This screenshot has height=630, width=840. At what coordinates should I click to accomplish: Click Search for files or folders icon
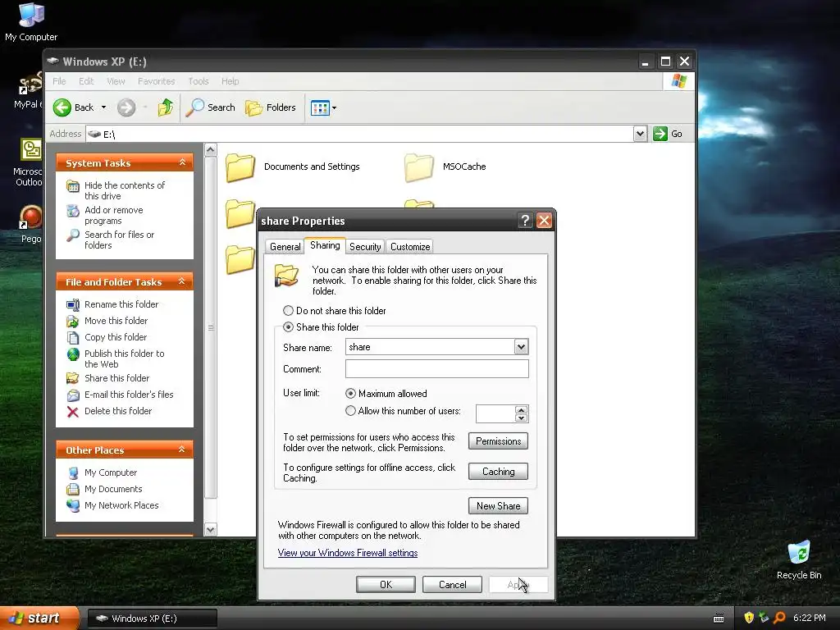click(x=73, y=235)
